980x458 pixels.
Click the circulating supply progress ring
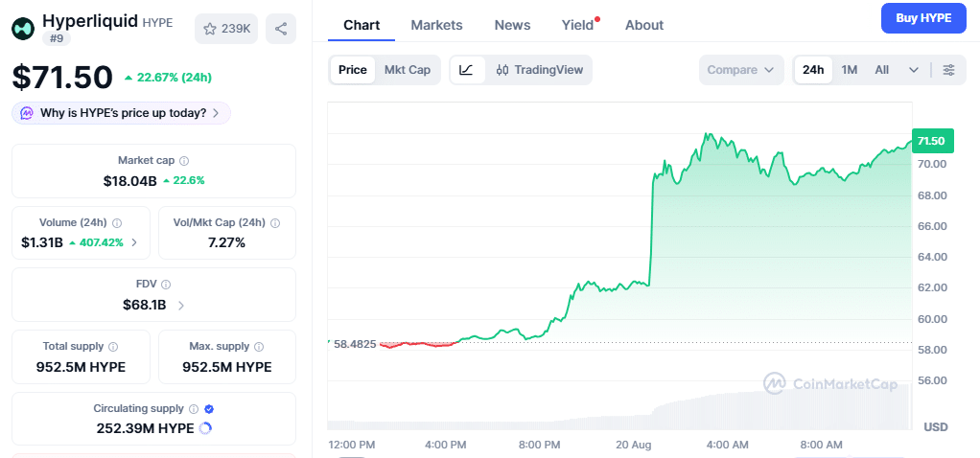(x=205, y=428)
